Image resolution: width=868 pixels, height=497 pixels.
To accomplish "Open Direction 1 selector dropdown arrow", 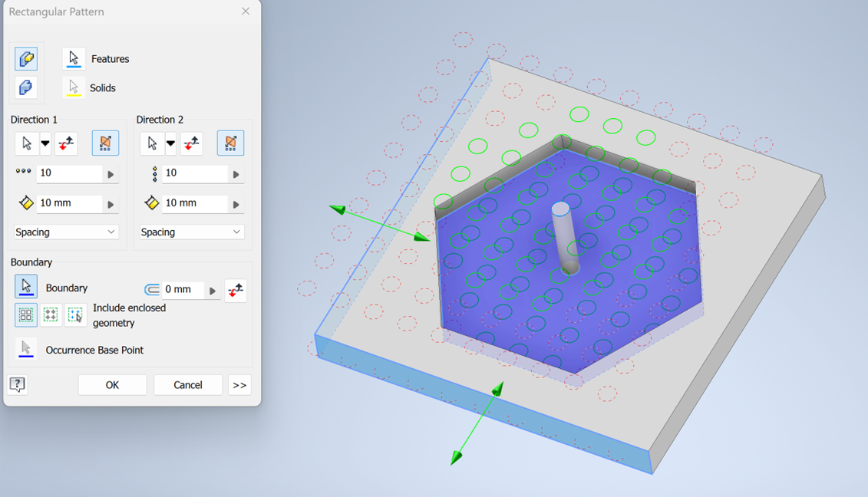I will (45, 144).
